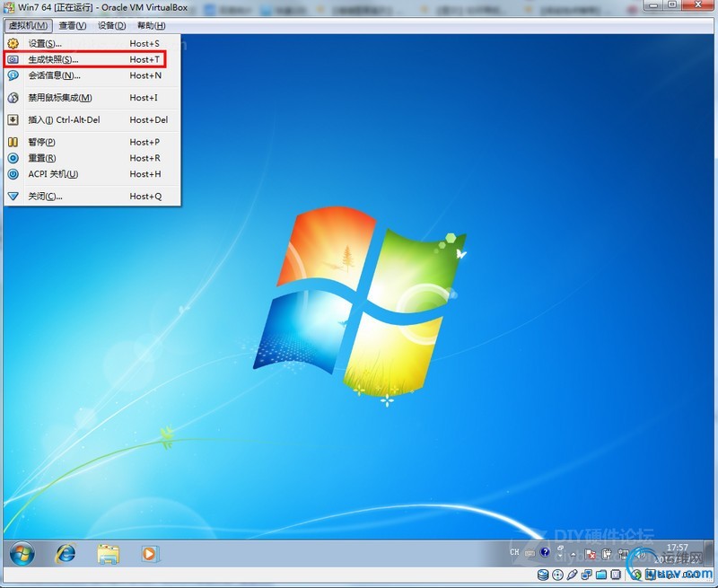Click the guest network tray icon
Screen dimensions: 718x588
tap(623, 554)
